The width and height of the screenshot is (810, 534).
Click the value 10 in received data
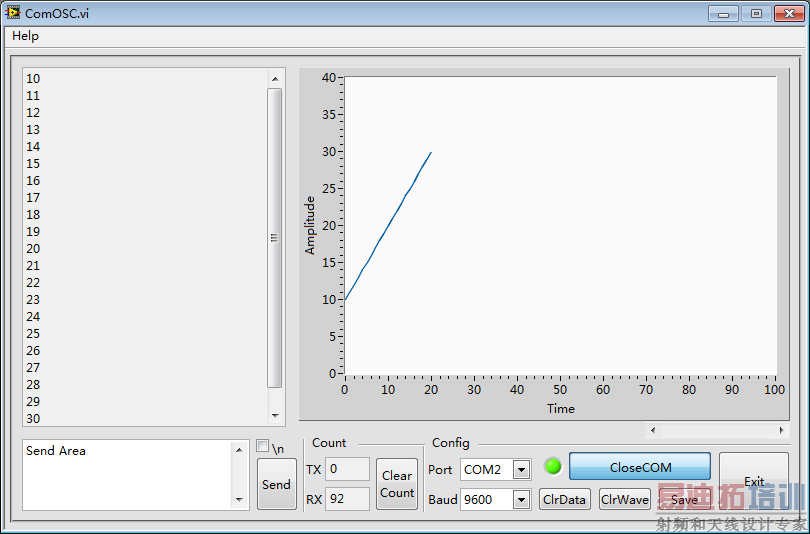[33, 78]
